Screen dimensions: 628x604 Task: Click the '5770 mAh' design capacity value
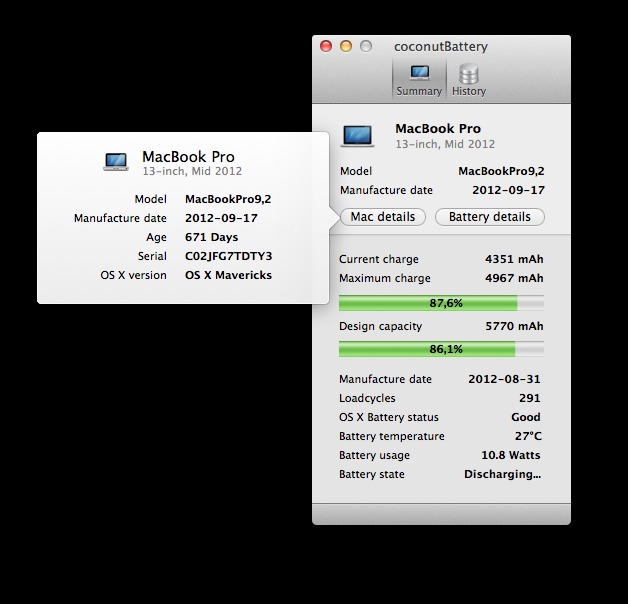pyautogui.click(x=514, y=326)
